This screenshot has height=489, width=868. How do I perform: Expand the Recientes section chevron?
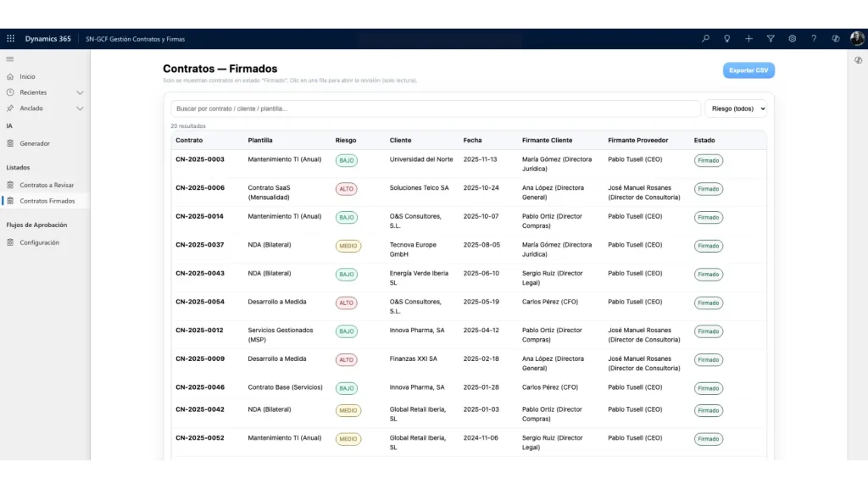(x=80, y=92)
